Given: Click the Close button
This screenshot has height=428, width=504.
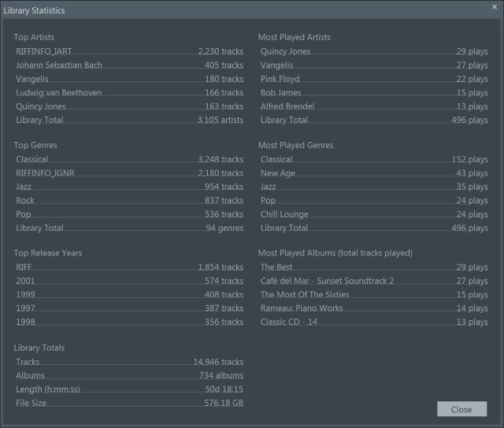Looking at the screenshot, I should [x=461, y=409].
